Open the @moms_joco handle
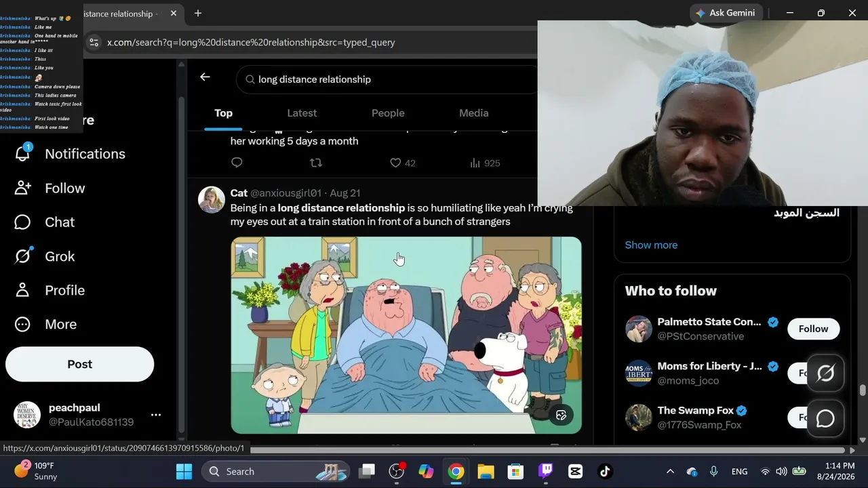This screenshot has width=868, height=488. (x=688, y=380)
